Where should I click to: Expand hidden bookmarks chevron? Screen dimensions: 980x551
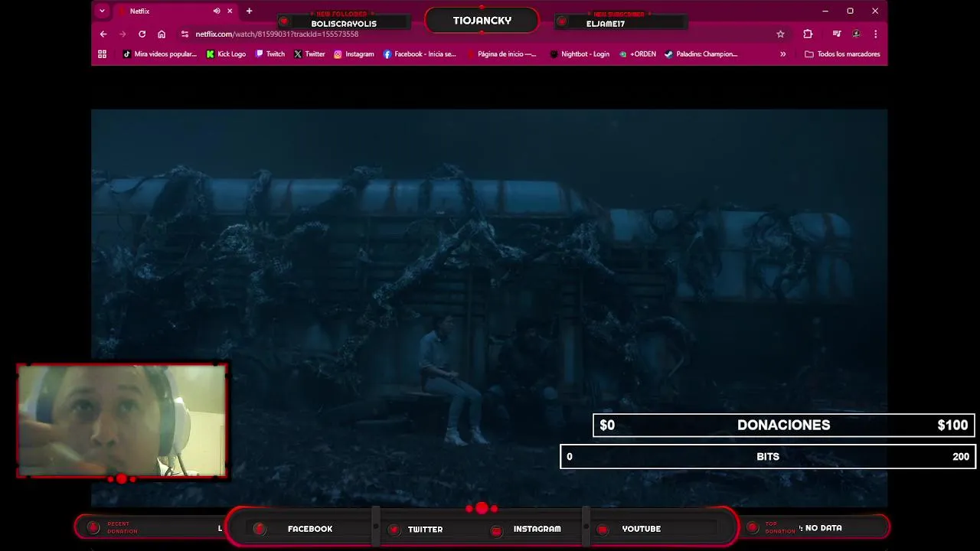[782, 54]
